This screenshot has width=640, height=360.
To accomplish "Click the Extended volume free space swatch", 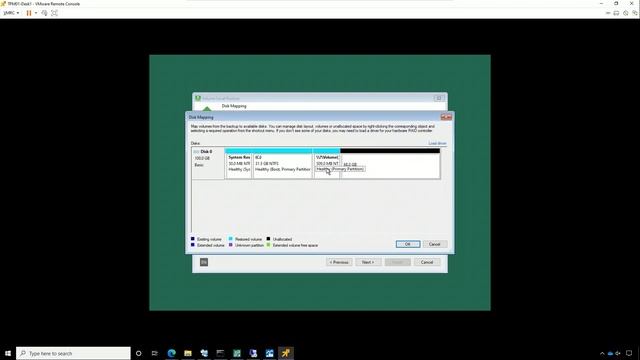I will pyautogui.click(x=268, y=245).
